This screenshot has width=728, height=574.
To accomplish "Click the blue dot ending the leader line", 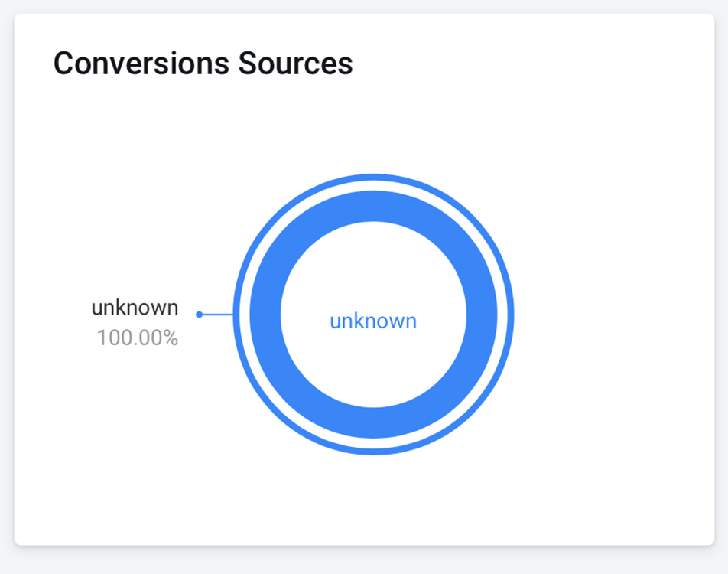I will (x=199, y=315).
